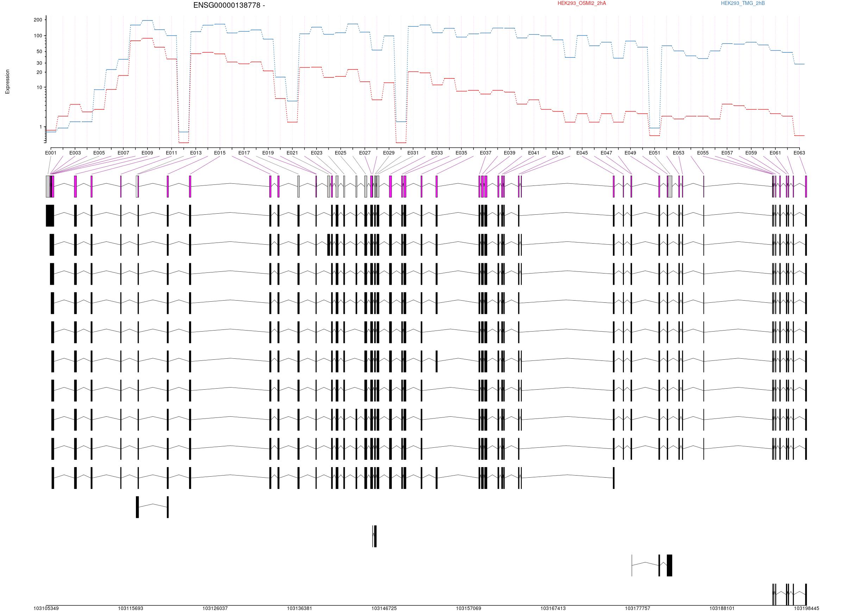The height and width of the screenshot is (616, 845).
Task: Click the y-axis value 10
Action: [39, 88]
